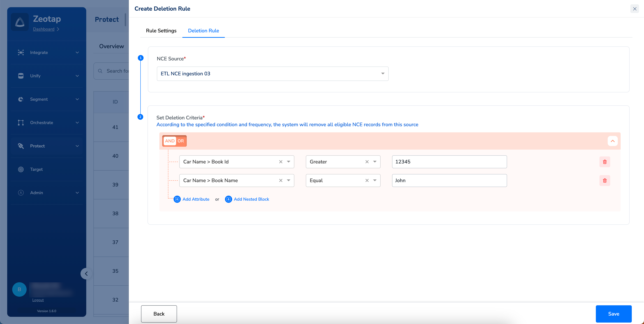
Task: Click the Save button
Action: (x=613, y=314)
